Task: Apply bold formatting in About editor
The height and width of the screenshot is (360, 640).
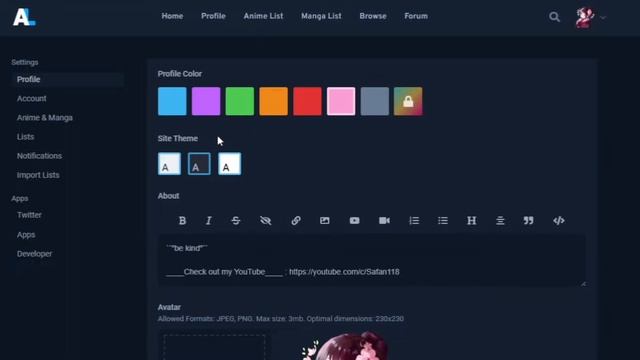Action: 182,221
